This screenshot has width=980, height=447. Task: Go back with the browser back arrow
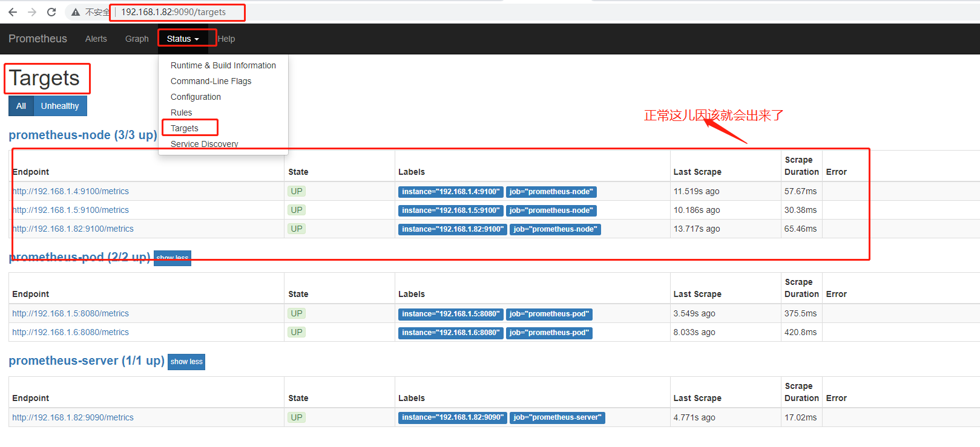(13, 12)
